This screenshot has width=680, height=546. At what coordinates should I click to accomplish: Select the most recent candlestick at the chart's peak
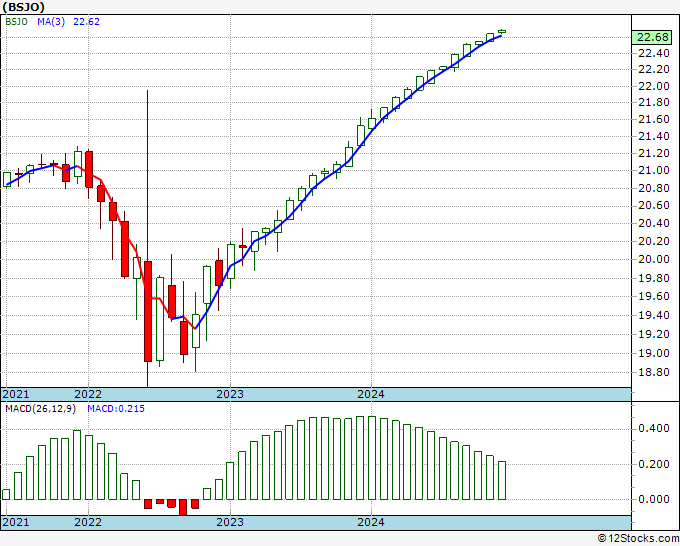(x=502, y=31)
